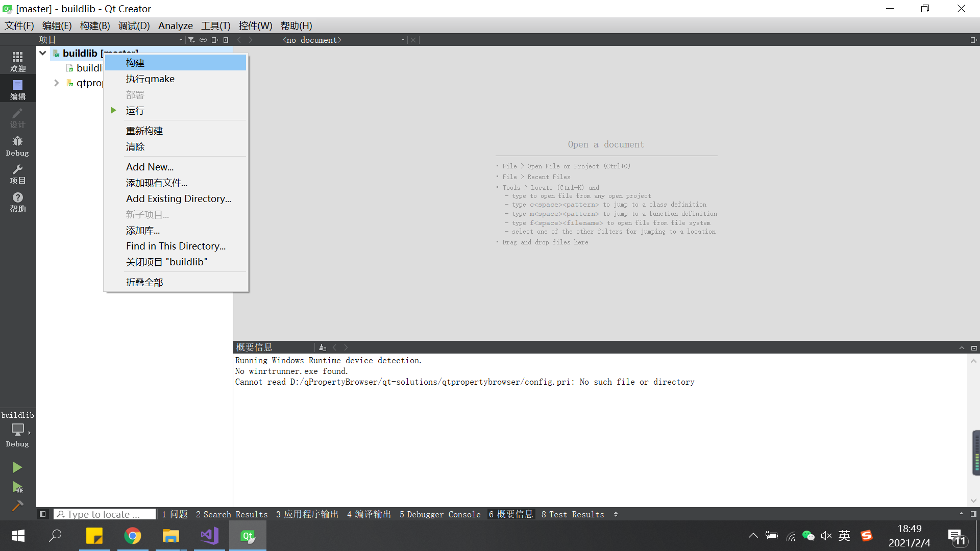Screen dimensions: 980x551
Task: Open the Welcome mode icon
Action: pos(17,61)
